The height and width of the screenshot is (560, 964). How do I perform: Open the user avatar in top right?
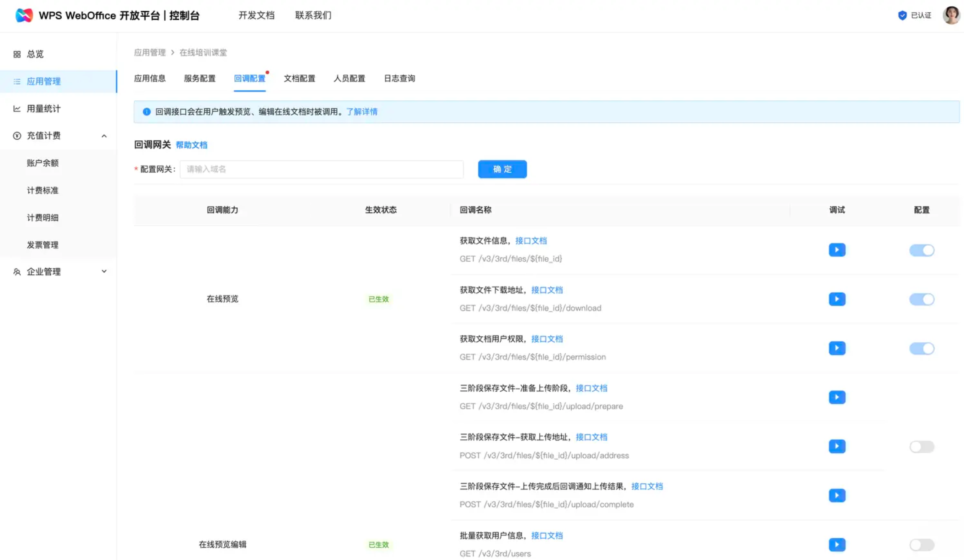[951, 15]
